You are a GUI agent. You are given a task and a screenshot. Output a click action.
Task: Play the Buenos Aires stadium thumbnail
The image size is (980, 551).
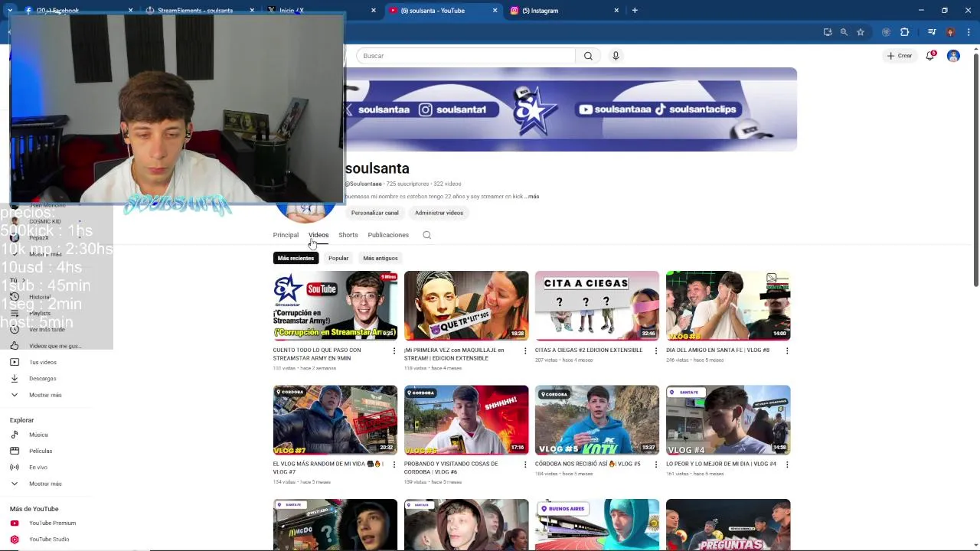click(x=597, y=525)
